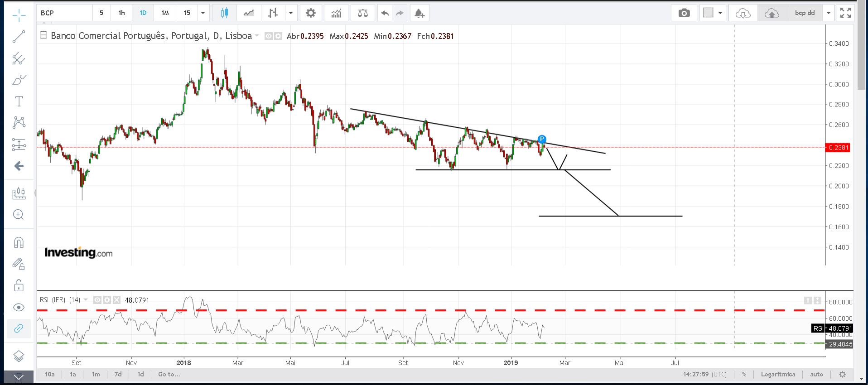Open more time intervals dropdown
Viewport: 868px width, 385px height.
(203, 13)
